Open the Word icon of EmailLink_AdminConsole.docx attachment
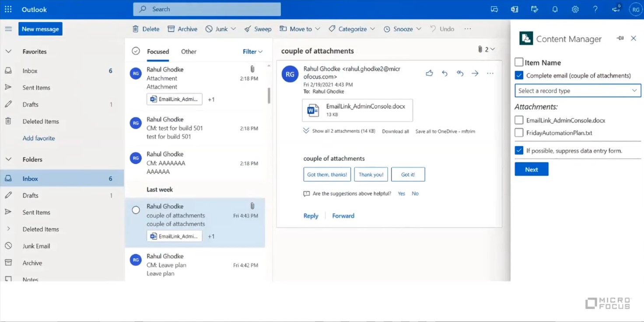The image size is (644, 322). coord(313,110)
